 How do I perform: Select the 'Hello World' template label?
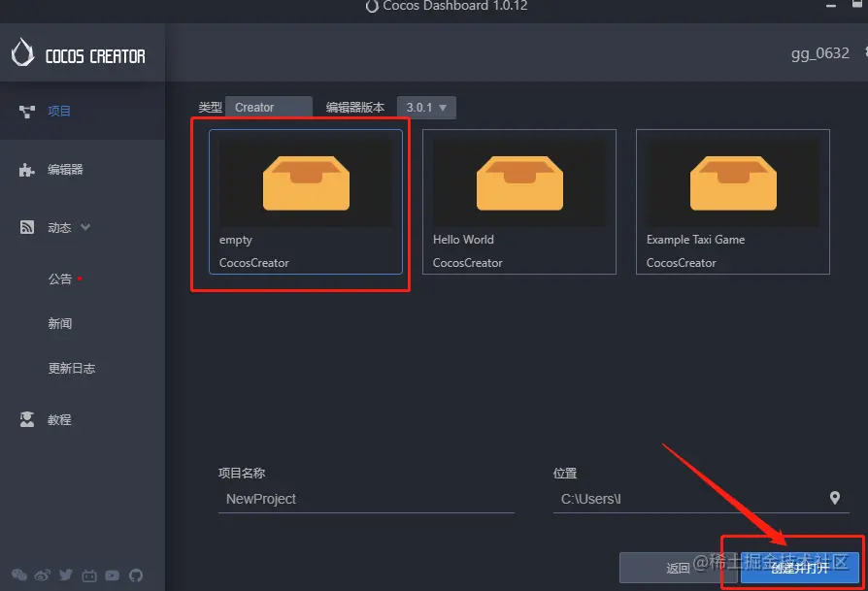click(463, 240)
